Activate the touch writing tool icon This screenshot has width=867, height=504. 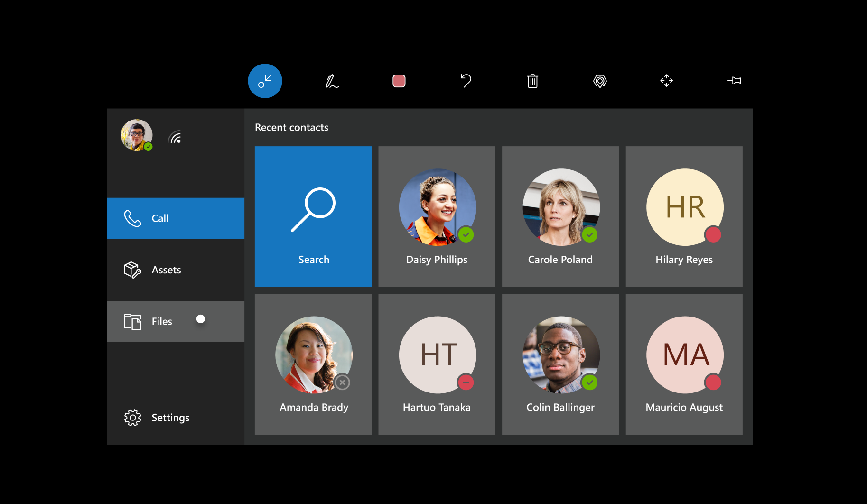599,81
